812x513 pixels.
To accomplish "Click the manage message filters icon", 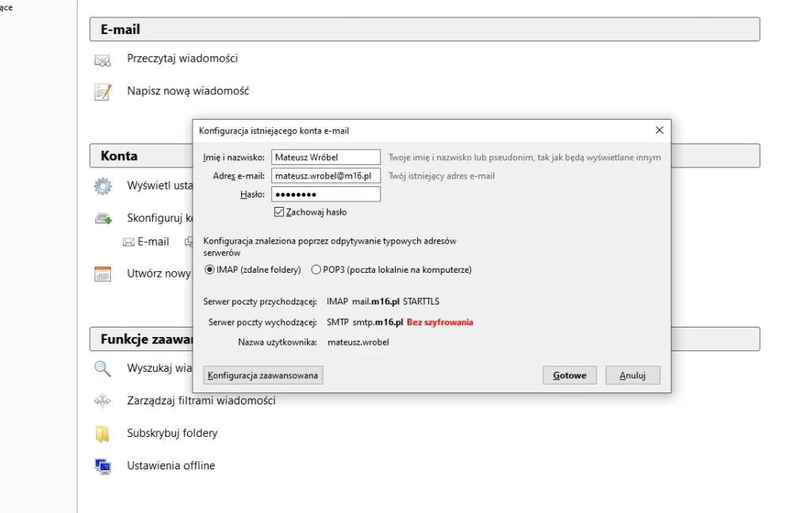I will click(102, 401).
